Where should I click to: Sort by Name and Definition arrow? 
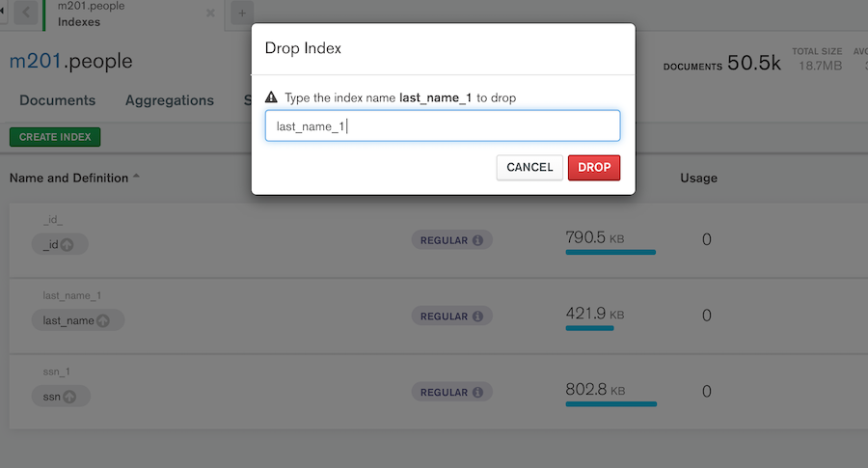[x=136, y=177]
